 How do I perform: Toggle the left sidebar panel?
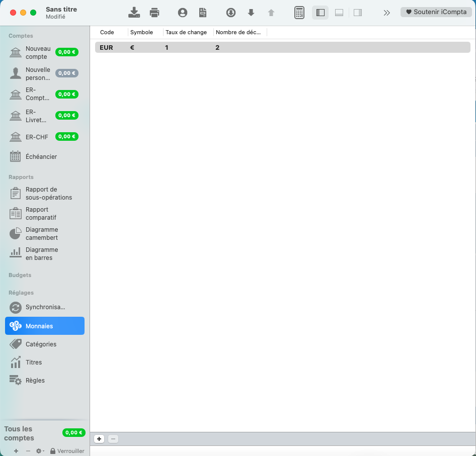click(321, 13)
